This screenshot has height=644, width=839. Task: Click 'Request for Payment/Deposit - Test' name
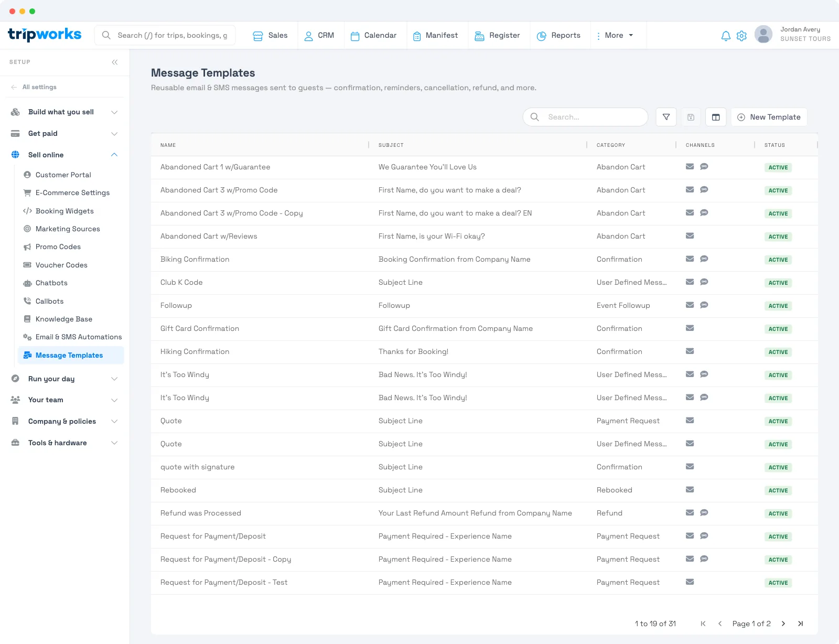point(224,582)
